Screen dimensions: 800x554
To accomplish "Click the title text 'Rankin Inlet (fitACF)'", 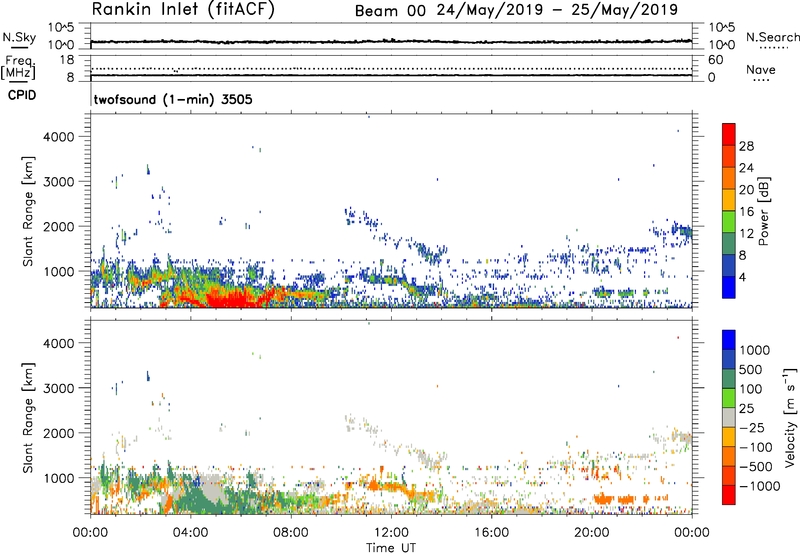I will click(x=183, y=10).
